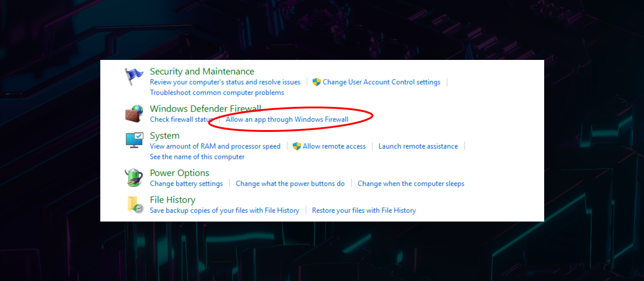The height and width of the screenshot is (281, 644).
Task: Open the System heading link
Action: [164, 136]
